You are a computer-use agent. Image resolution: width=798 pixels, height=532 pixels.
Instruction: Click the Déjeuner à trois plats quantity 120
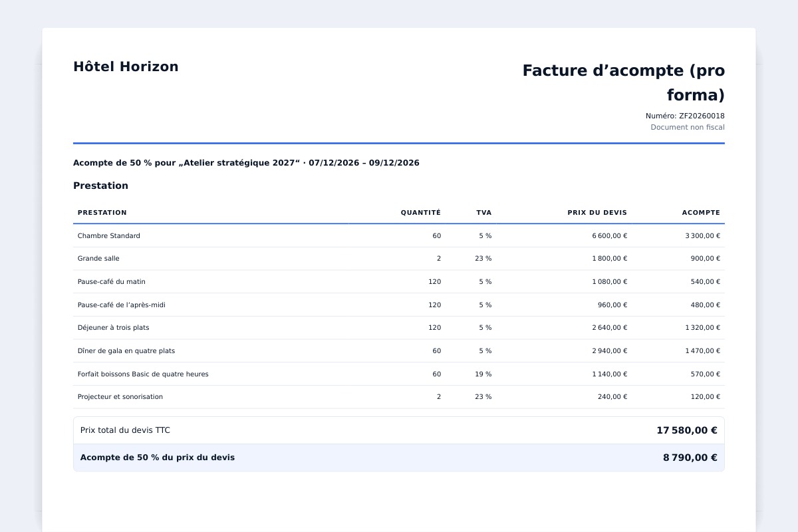(x=434, y=327)
